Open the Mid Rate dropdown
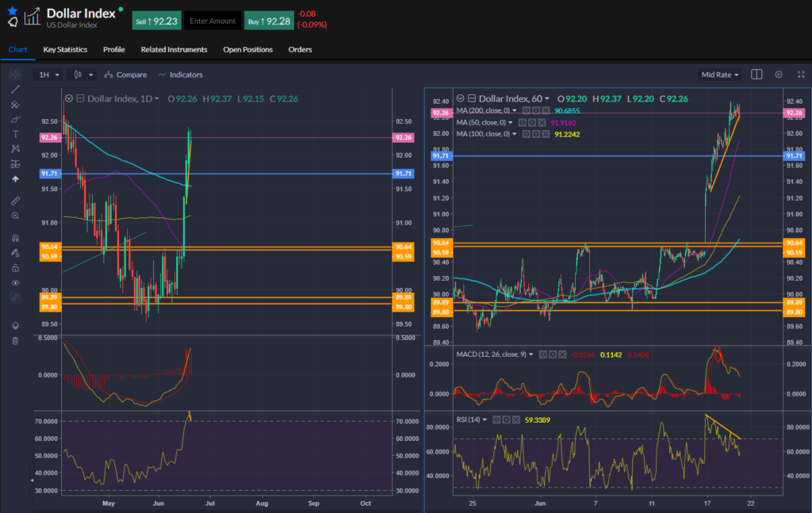Viewport: 812px width, 513px height. [718, 74]
